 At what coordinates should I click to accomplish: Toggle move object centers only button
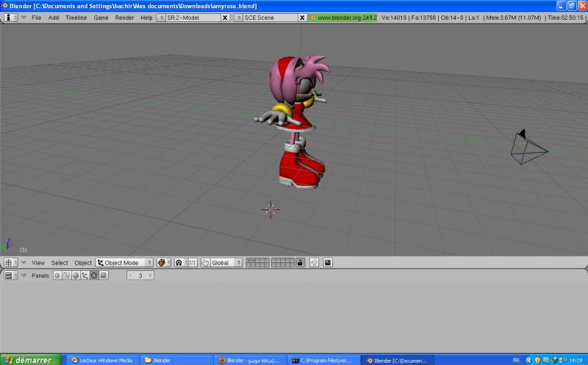tap(193, 263)
